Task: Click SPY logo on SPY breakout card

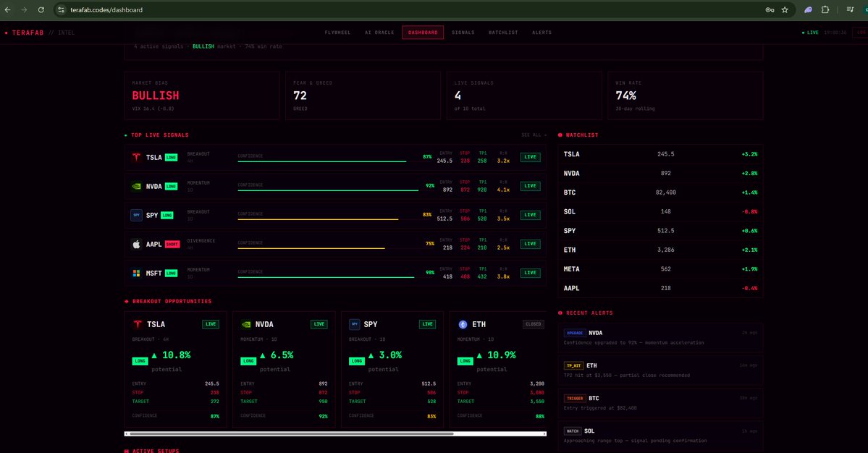Action: tap(354, 324)
